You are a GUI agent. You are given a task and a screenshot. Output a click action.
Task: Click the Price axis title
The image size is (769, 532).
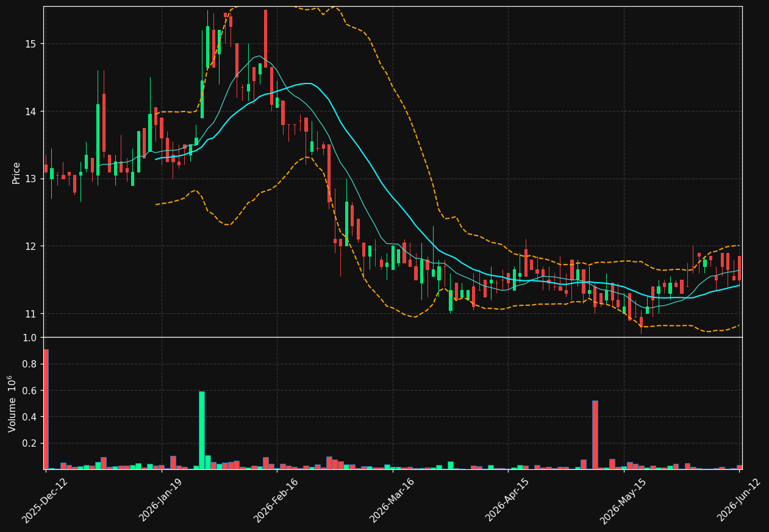click(x=16, y=172)
